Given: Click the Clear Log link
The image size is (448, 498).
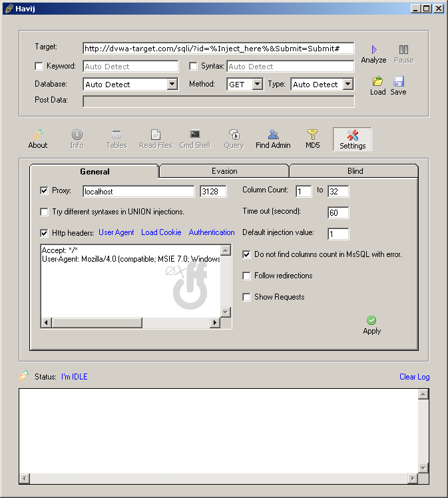Looking at the screenshot, I should (x=414, y=377).
